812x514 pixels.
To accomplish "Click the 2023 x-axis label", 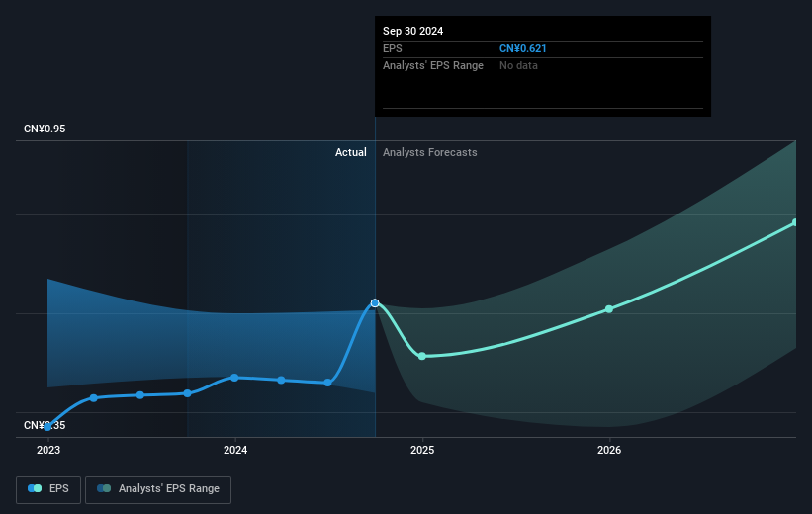I will point(48,451).
